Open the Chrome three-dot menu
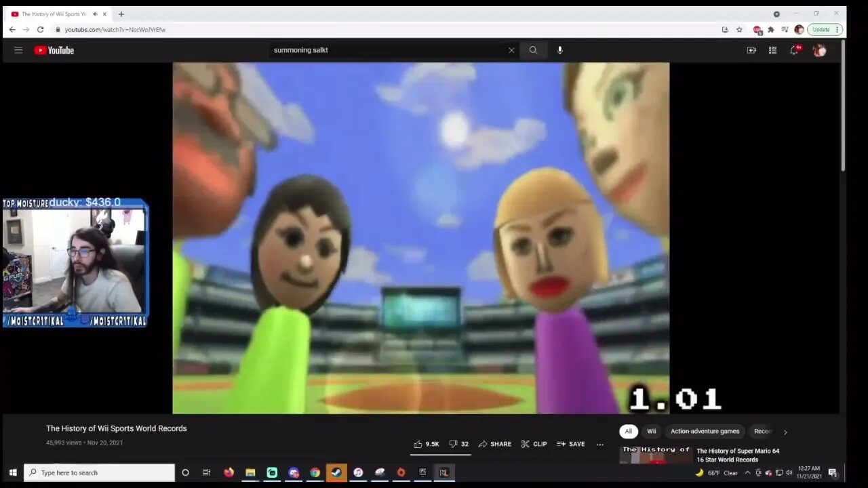The height and width of the screenshot is (488, 868). coord(839,30)
